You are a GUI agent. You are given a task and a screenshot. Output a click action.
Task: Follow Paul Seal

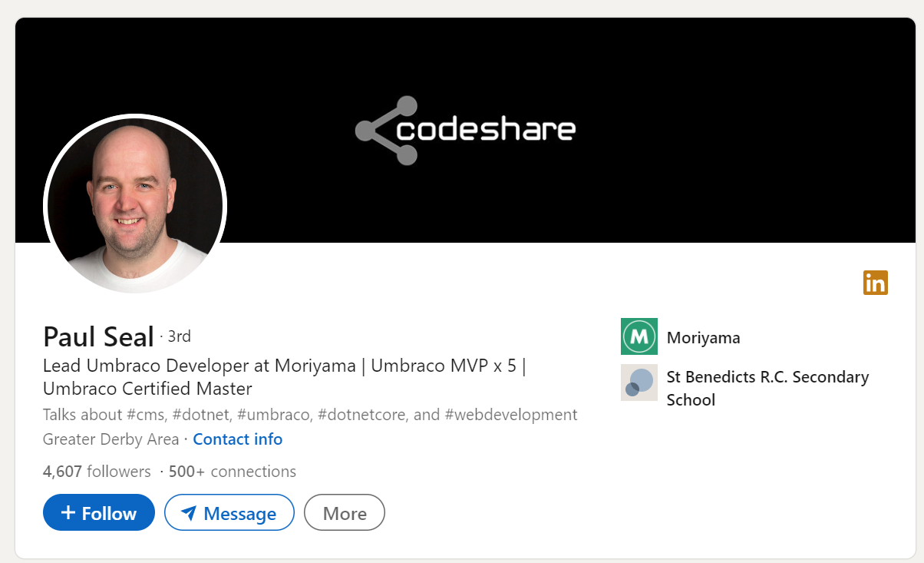[x=99, y=512]
